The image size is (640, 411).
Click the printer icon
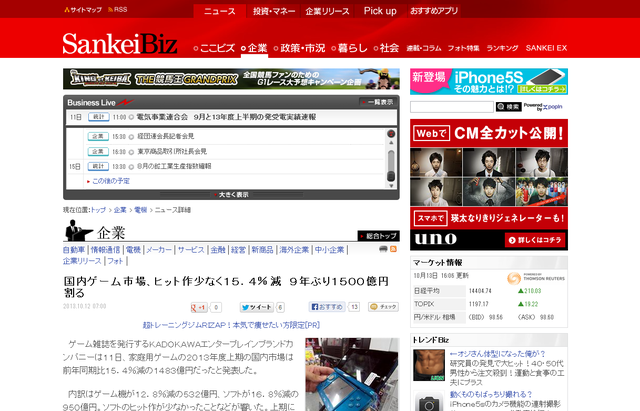point(383,249)
